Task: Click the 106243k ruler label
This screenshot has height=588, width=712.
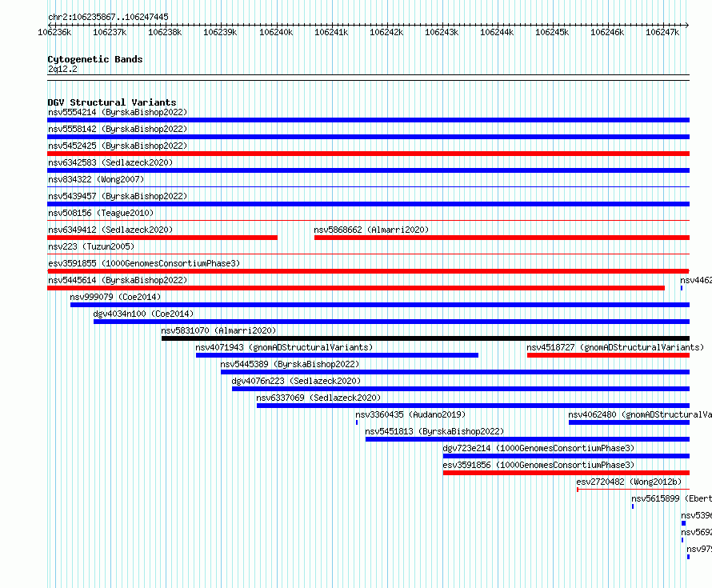Action: click(x=442, y=32)
